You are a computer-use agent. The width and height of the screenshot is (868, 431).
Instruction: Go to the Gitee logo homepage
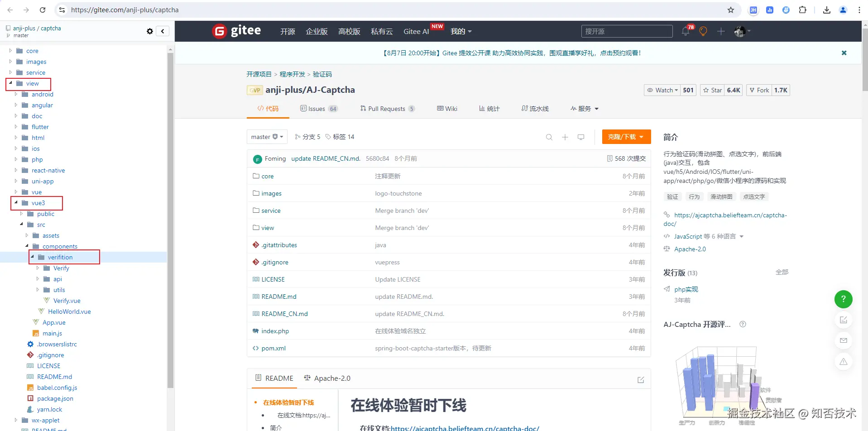236,31
